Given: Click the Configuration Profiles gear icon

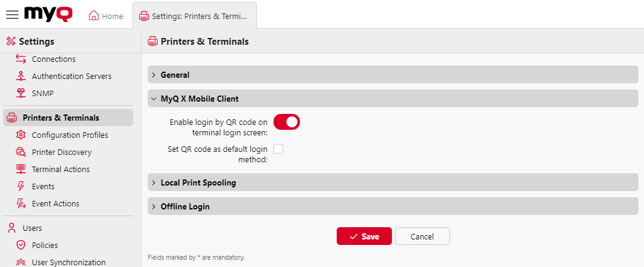Looking at the screenshot, I should [21, 135].
